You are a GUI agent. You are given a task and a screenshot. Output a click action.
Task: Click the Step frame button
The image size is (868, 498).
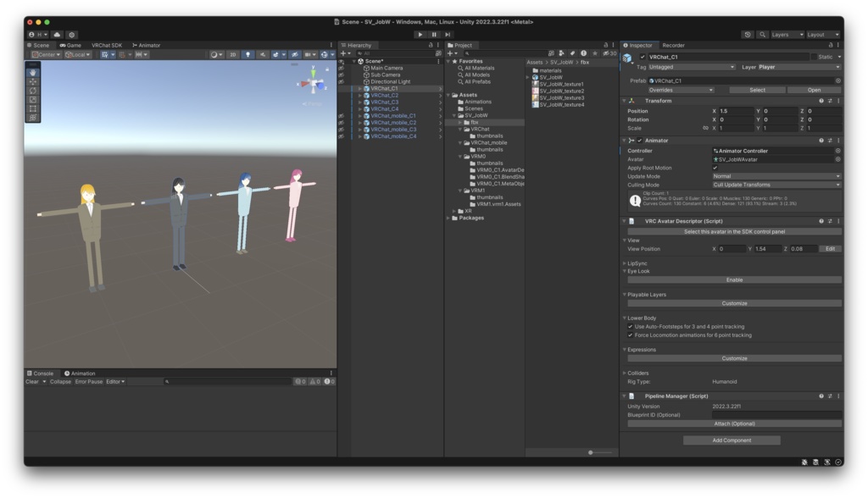(448, 35)
